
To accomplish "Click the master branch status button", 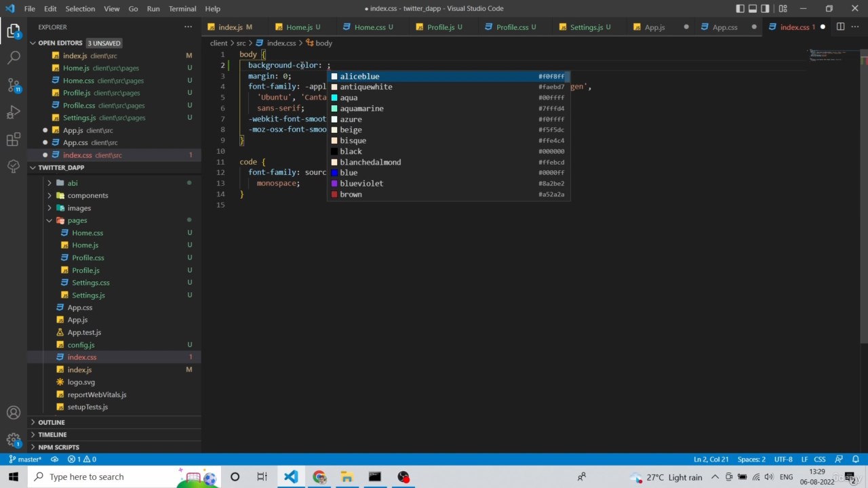I will coord(25,459).
